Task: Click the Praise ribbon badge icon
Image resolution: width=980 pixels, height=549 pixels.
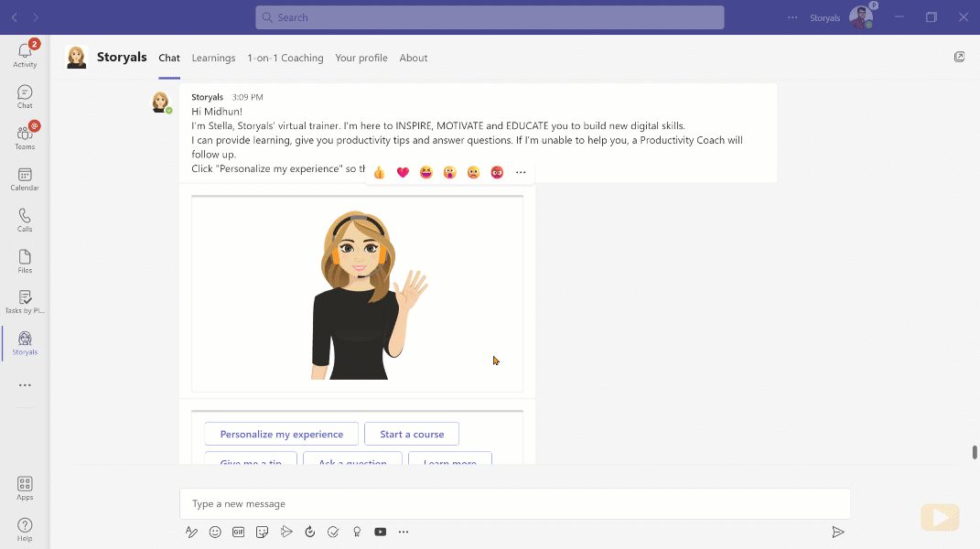Action: (x=357, y=533)
